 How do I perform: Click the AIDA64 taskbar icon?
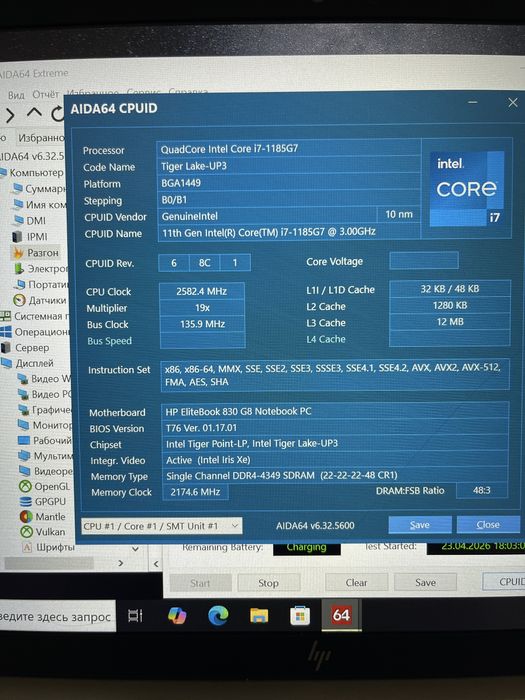pos(341,615)
